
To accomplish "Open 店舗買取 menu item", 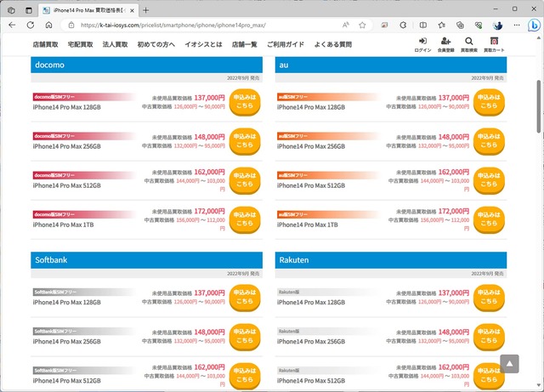I will pyautogui.click(x=45, y=44).
